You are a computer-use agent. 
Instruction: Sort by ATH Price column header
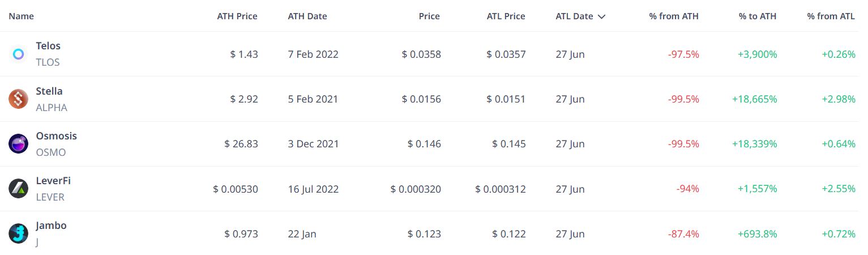[237, 16]
